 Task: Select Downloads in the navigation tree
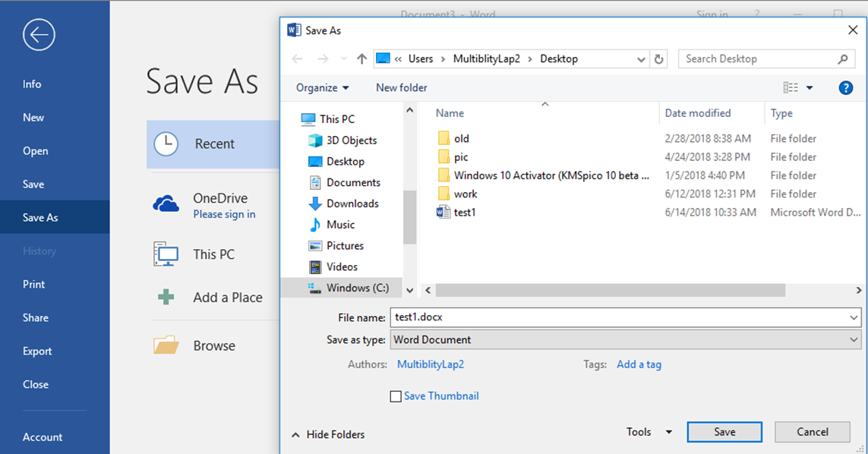352,203
